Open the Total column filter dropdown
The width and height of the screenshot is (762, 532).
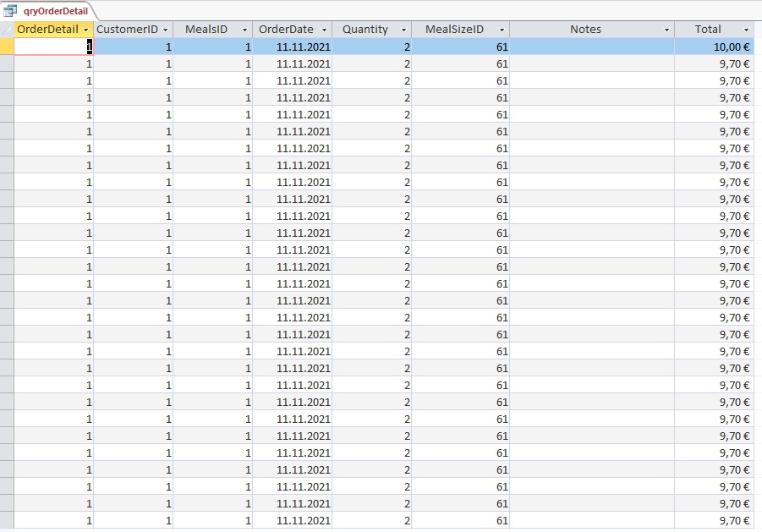pos(747,30)
